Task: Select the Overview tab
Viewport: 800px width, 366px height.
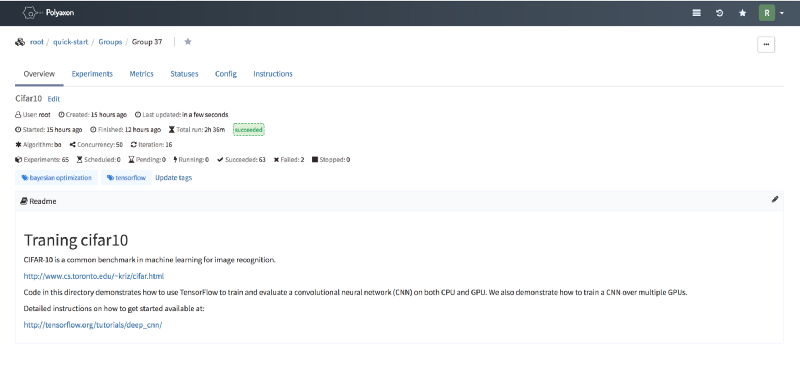Action: click(x=39, y=74)
